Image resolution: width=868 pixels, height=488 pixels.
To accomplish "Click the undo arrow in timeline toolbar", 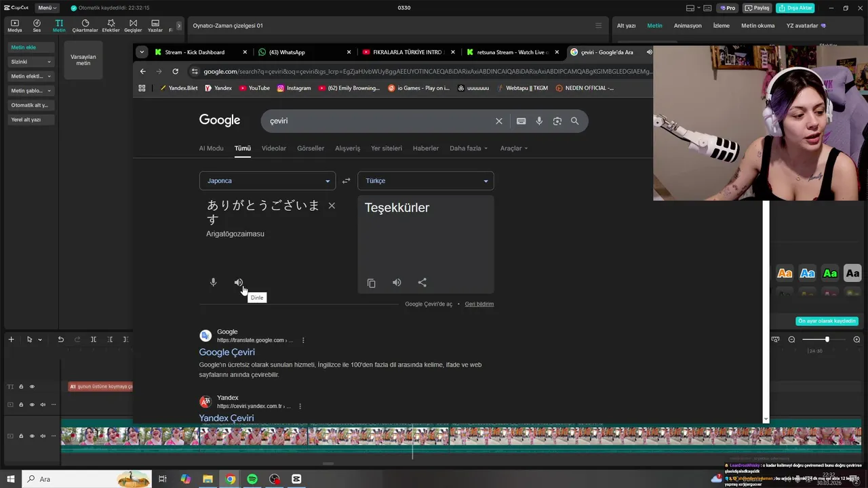I will tap(60, 339).
